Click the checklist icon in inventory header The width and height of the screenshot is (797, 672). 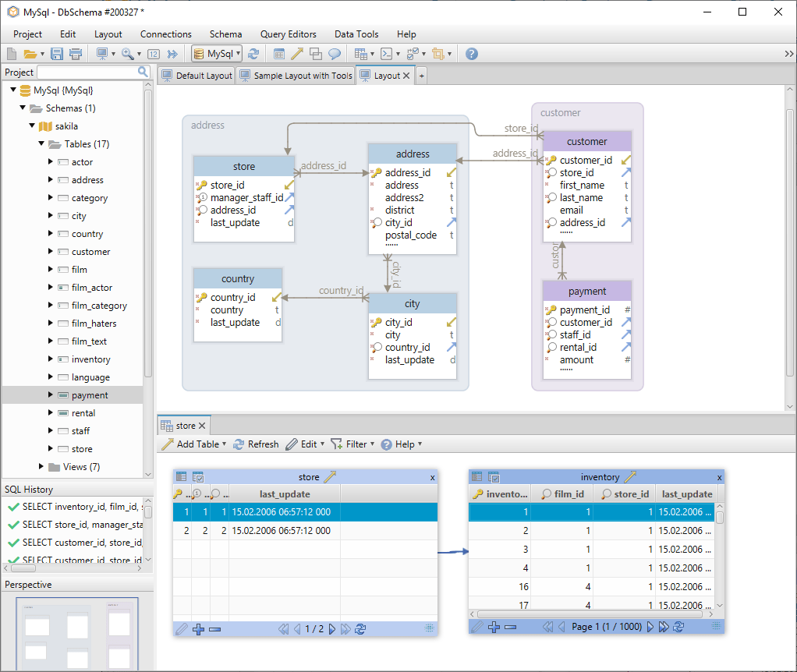coord(494,477)
